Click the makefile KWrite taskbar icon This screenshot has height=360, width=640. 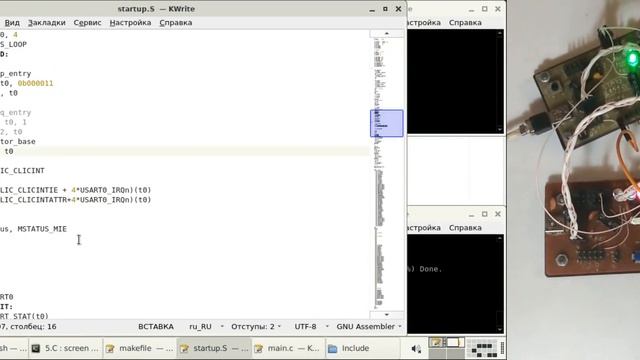click(x=110, y=349)
